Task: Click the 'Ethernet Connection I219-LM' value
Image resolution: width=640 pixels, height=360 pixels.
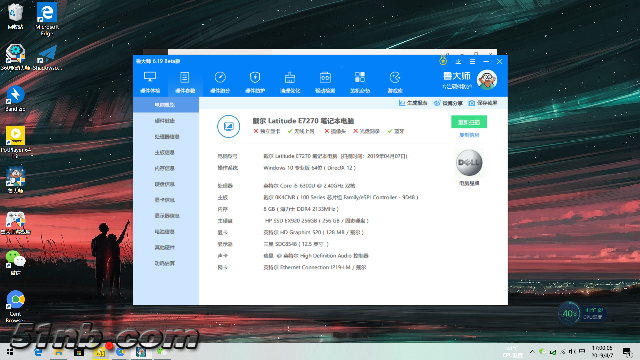Action: (x=315, y=267)
